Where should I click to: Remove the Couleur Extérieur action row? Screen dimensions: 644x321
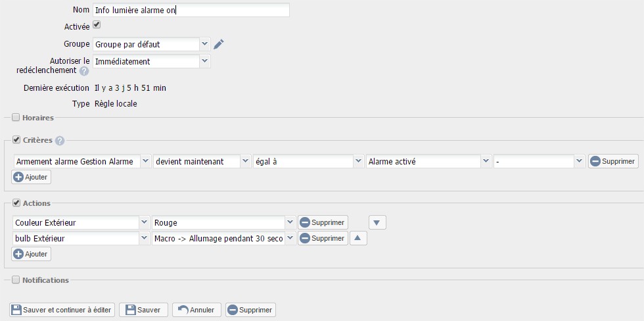pos(323,223)
